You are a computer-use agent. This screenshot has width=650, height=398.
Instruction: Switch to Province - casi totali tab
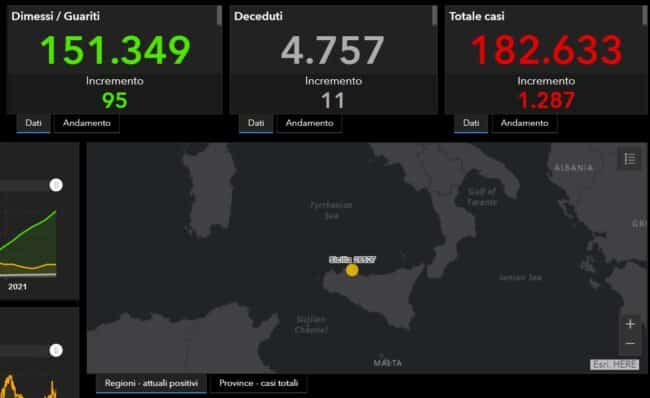coord(259,383)
